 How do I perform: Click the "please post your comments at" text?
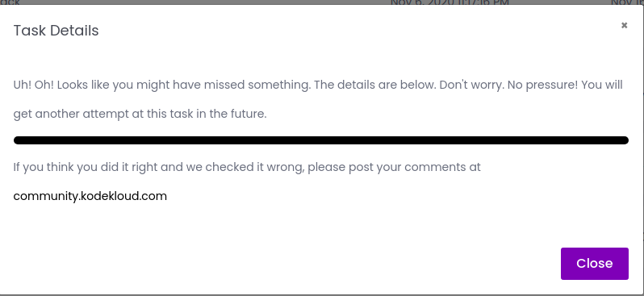tap(394, 167)
